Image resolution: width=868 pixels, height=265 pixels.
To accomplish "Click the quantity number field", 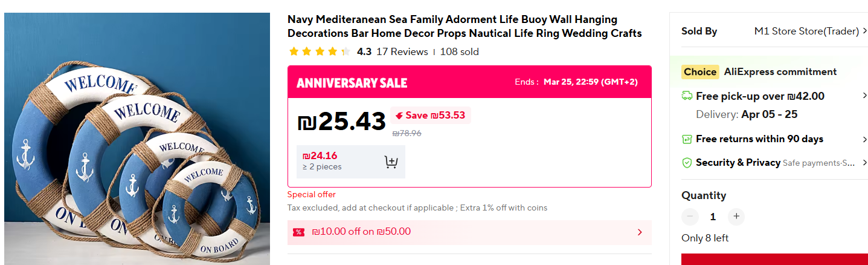I will click(713, 217).
